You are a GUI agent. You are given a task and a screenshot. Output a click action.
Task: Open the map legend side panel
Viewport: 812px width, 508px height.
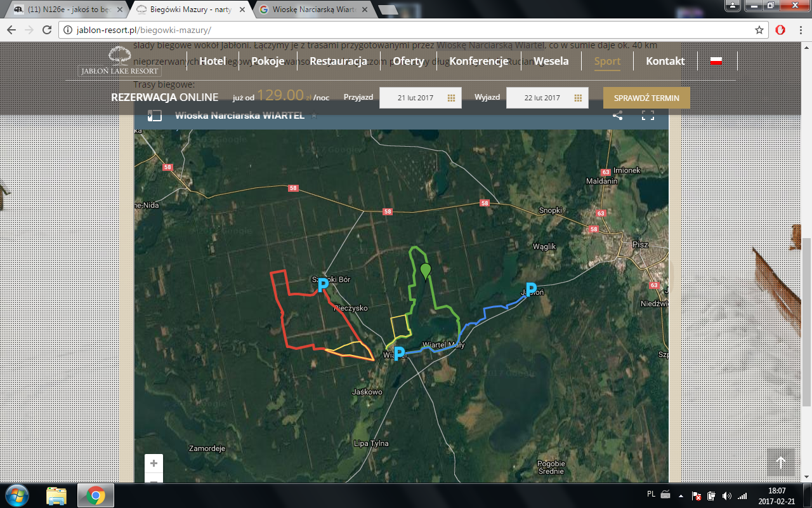click(155, 116)
